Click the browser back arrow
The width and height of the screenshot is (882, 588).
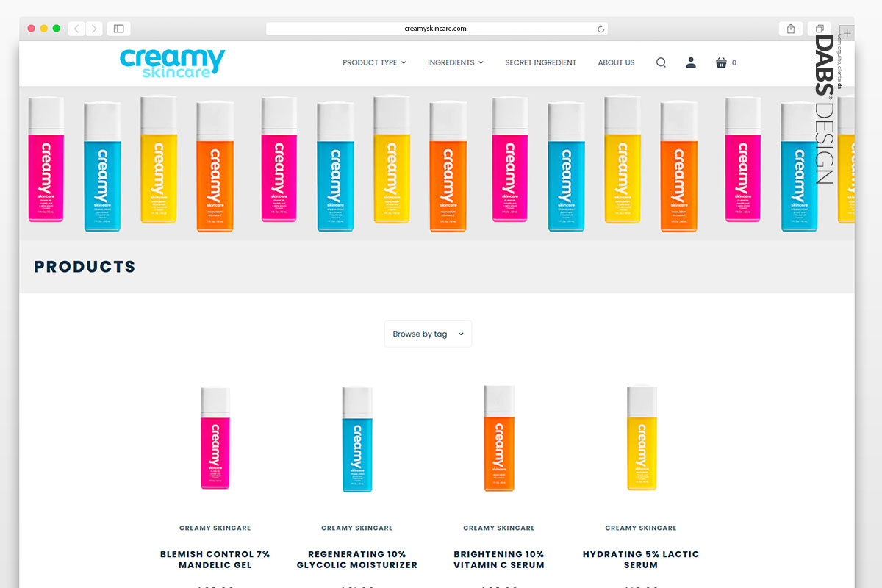click(x=76, y=29)
